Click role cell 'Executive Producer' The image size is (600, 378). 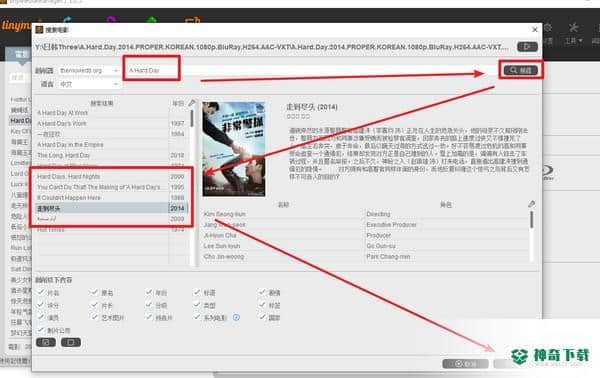tap(391, 225)
